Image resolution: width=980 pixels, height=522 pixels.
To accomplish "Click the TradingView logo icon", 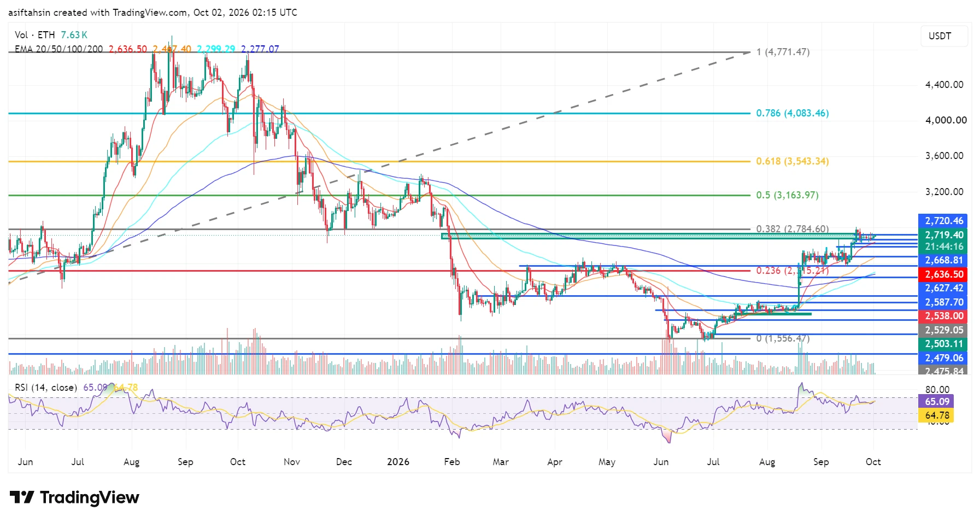I will tap(22, 497).
